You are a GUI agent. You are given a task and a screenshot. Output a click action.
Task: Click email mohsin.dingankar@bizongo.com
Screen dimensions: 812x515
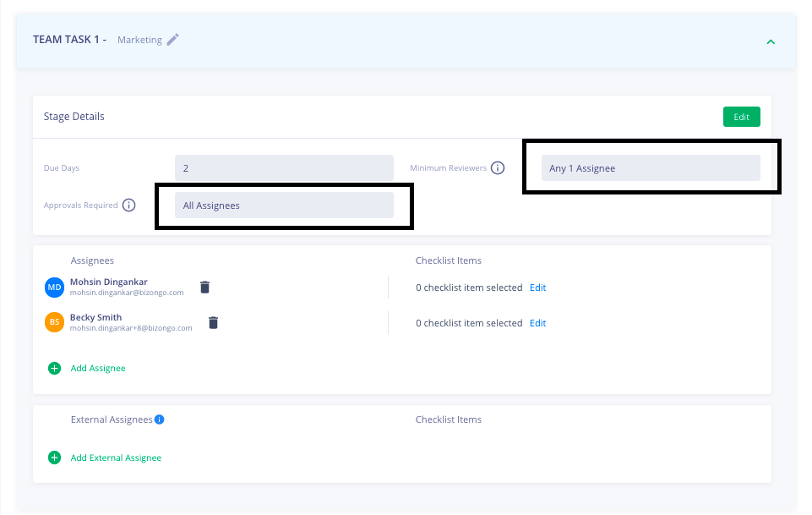click(127, 293)
